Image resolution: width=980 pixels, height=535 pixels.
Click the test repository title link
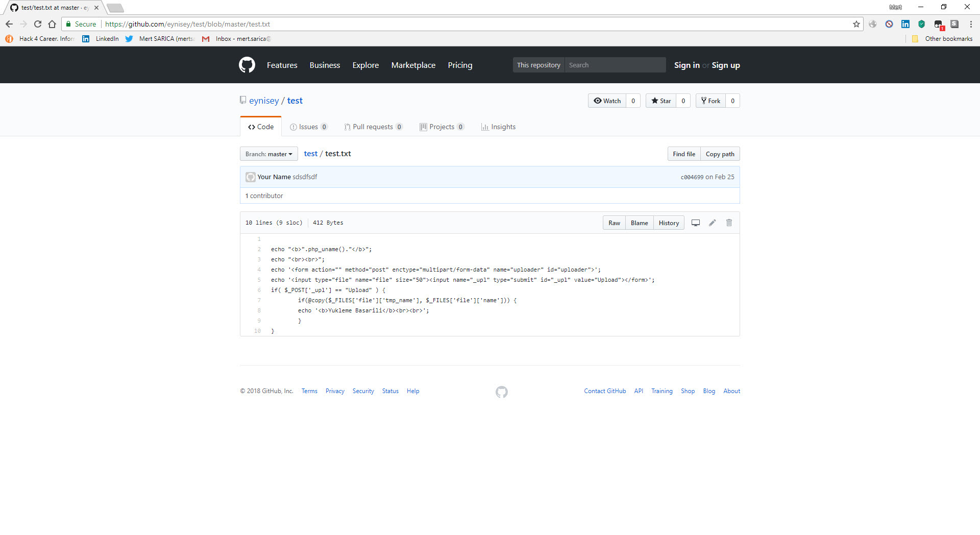[x=295, y=101]
